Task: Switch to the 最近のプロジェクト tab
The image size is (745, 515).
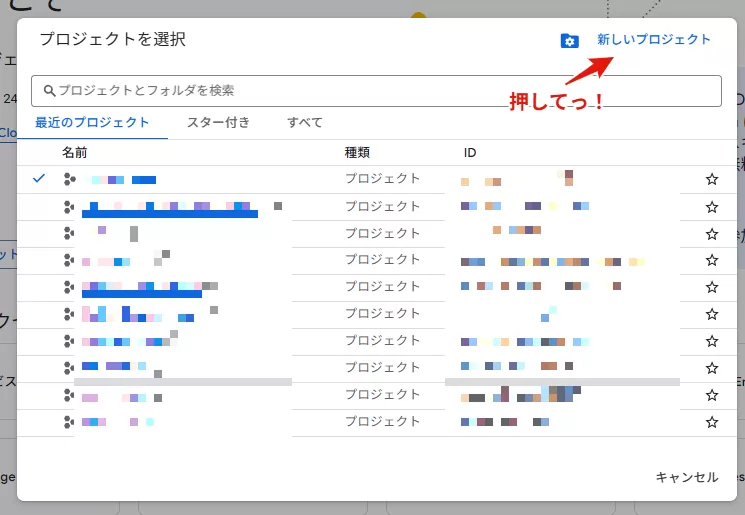Action: 92,122
